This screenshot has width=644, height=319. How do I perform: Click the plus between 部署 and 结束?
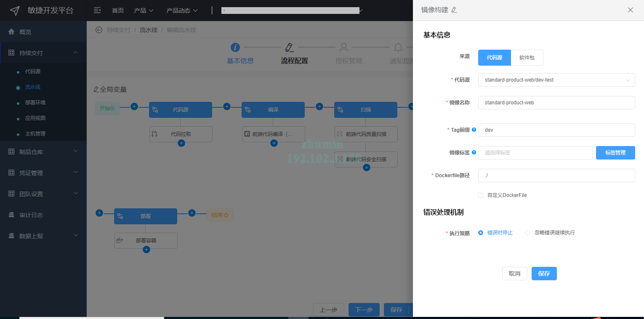point(192,213)
